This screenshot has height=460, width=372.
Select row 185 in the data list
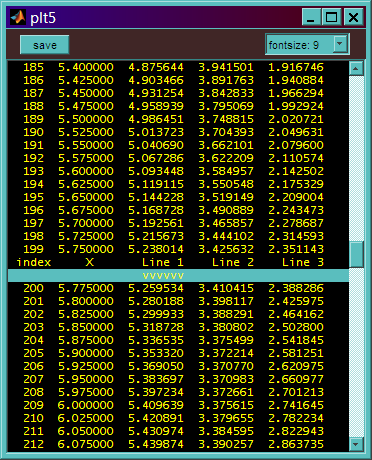tap(173, 67)
